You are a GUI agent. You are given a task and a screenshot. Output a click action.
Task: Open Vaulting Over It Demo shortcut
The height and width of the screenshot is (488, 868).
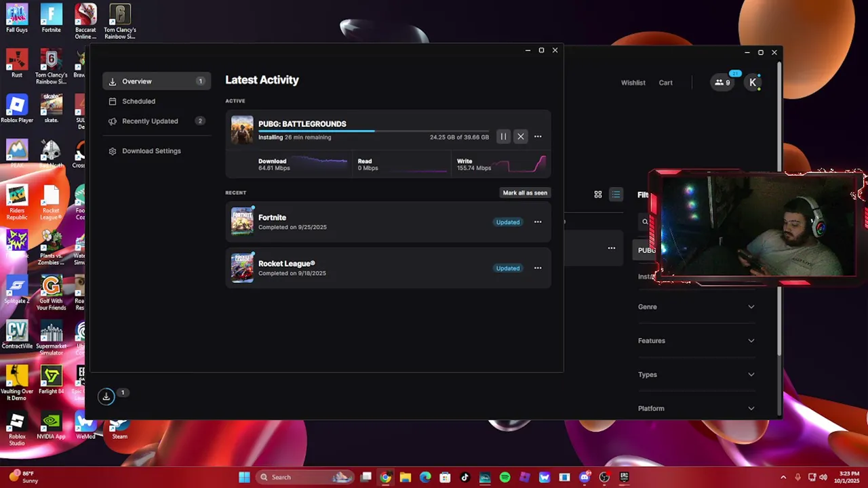(17, 383)
